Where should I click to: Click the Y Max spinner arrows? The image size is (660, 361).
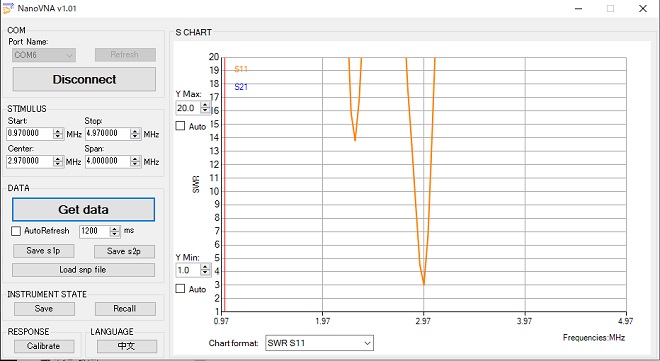point(205,108)
